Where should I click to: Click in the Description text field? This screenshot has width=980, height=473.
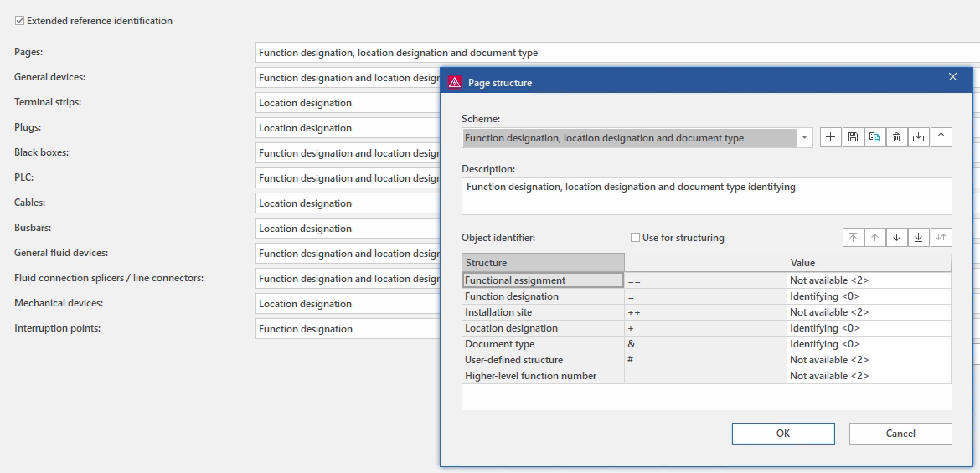[x=706, y=196]
